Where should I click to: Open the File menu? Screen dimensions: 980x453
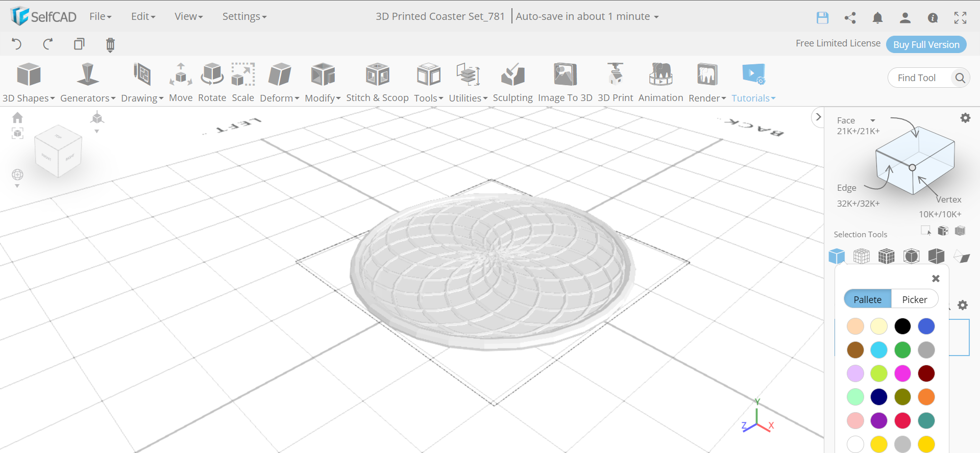coord(101,16)
